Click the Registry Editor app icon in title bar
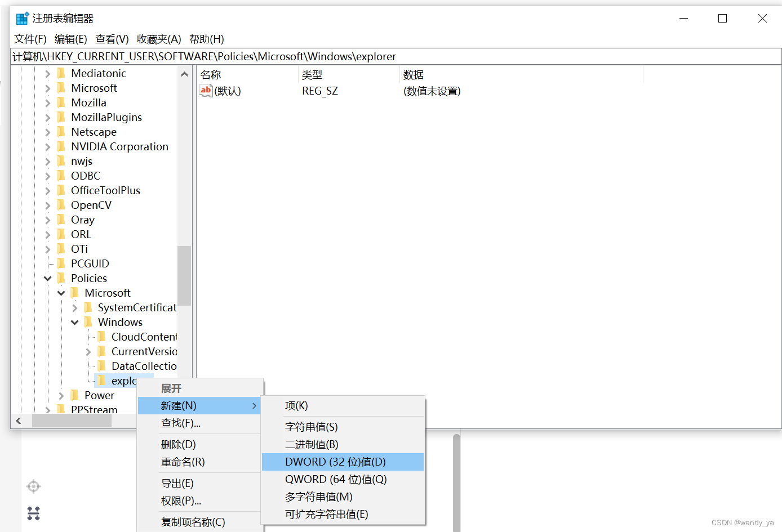Image resolution: width=782 pixels, height=532 pixels. point(23,18)
